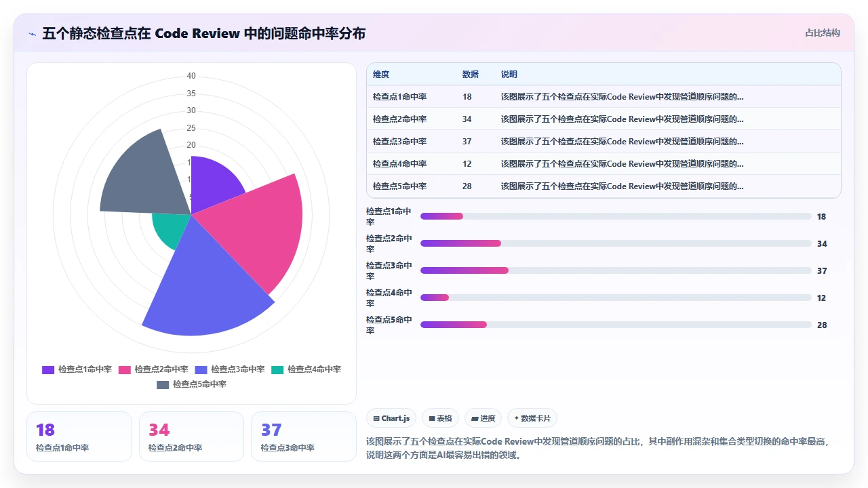The width and height of the screenshot is (868, 488).
Task: Click the axis tick label 30
Action: (191, 110)
